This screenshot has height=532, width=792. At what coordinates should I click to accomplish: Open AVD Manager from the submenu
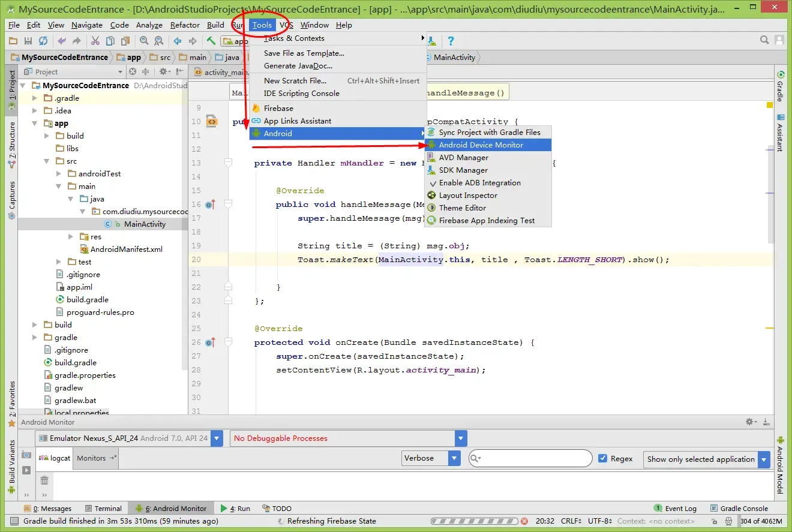click(x=488, y=158)
